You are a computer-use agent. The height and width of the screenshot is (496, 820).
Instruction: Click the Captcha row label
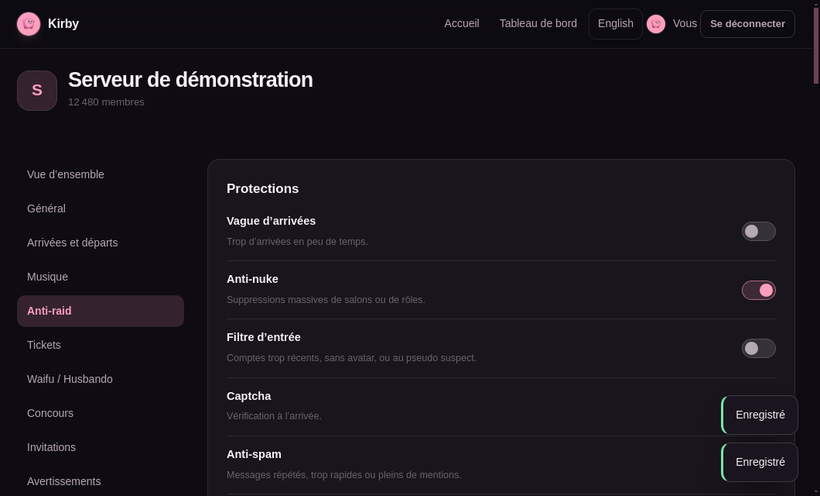coord(248,396)
